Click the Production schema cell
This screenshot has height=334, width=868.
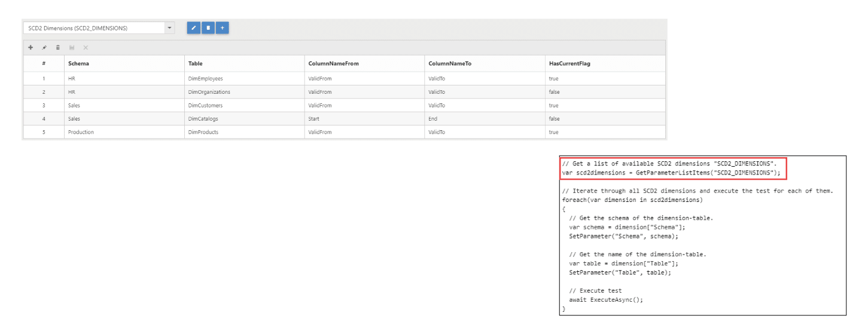[x=124, y=132]
